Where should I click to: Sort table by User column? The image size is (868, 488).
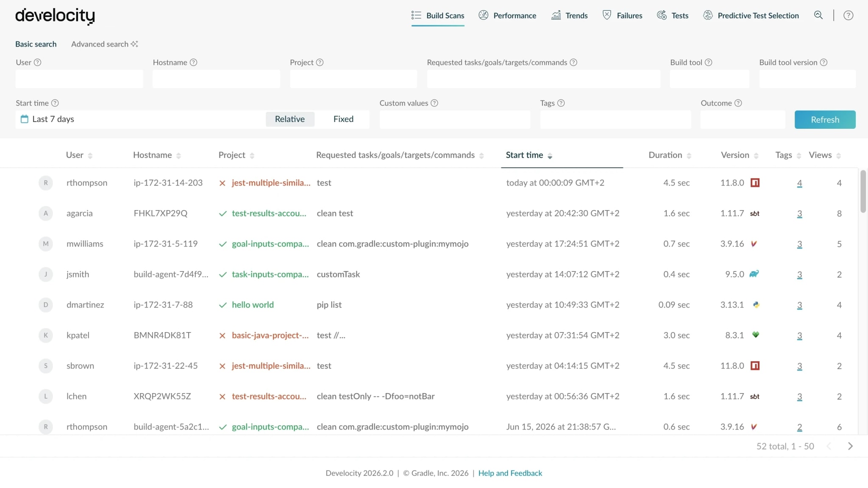tap(79, 155)
